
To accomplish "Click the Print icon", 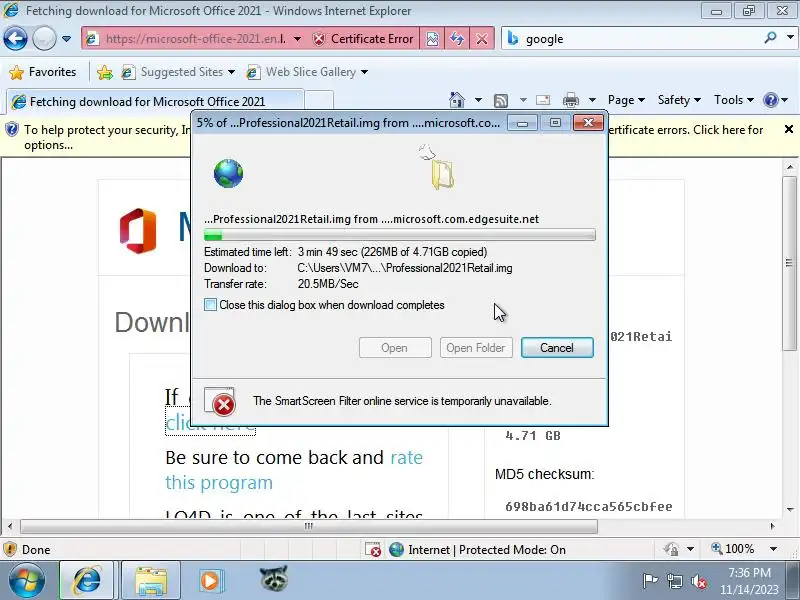I will [571, 100].
